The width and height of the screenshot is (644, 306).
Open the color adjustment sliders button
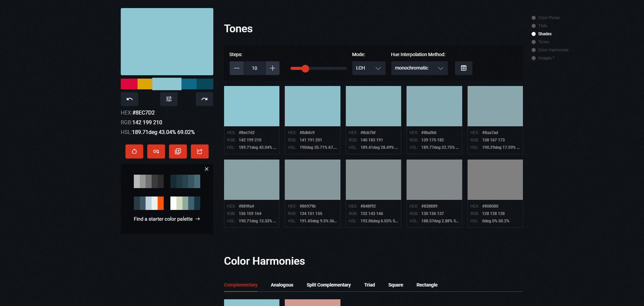coord(169,99)
